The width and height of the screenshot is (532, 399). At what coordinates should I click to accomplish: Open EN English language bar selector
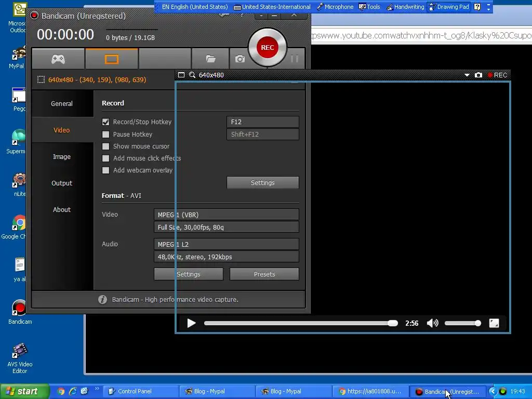pyautogui.click(x=195, y=7)
